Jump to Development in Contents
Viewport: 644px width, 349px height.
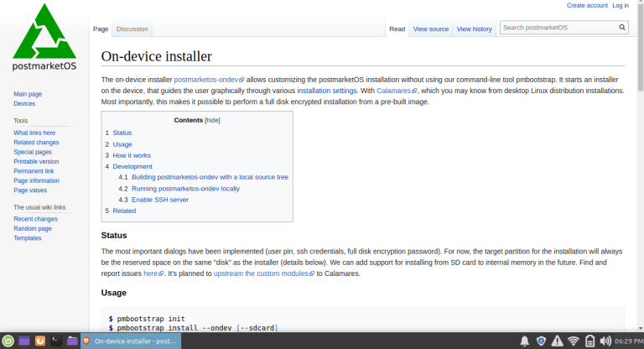132,166
